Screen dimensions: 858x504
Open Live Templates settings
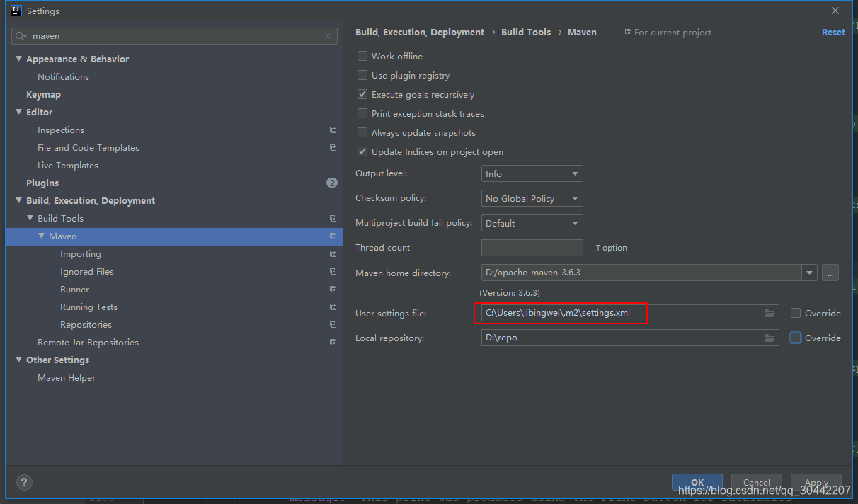point(68,166)
